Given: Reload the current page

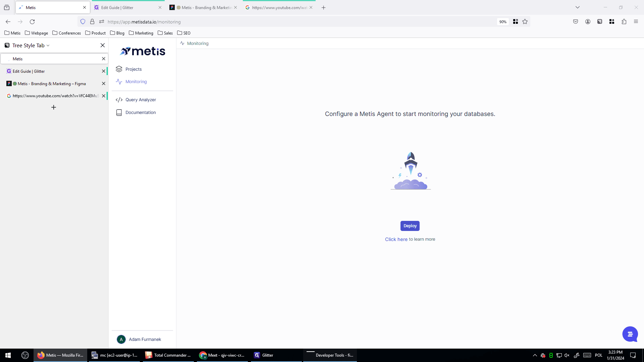Looking at the screenshot, I should pos(32,22).
